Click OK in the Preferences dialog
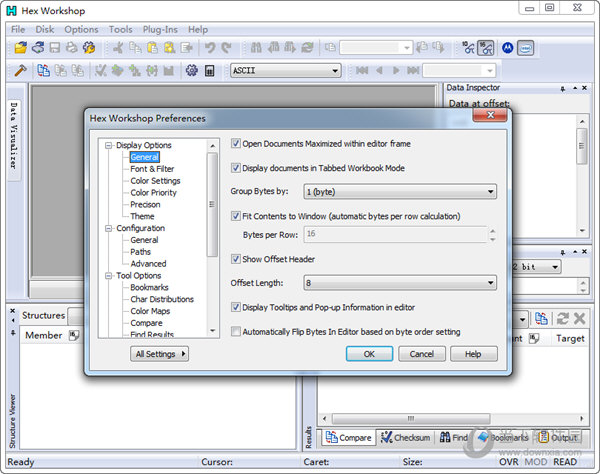 click(369, 354)
